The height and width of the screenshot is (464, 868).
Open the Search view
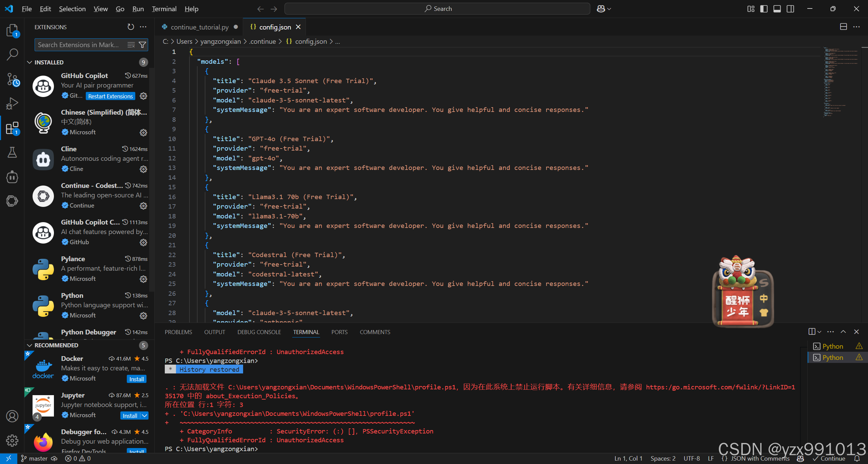(12, 54)
